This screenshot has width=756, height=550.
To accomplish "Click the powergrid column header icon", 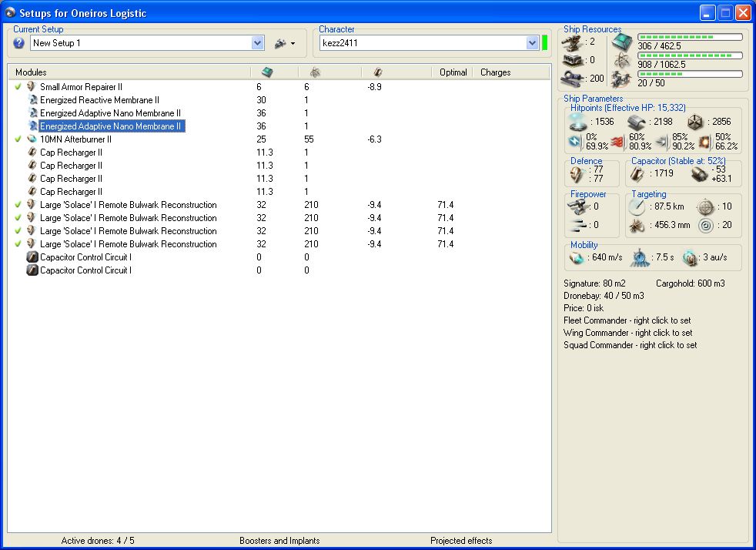I will pyautogui.click(x=315, y=72).
